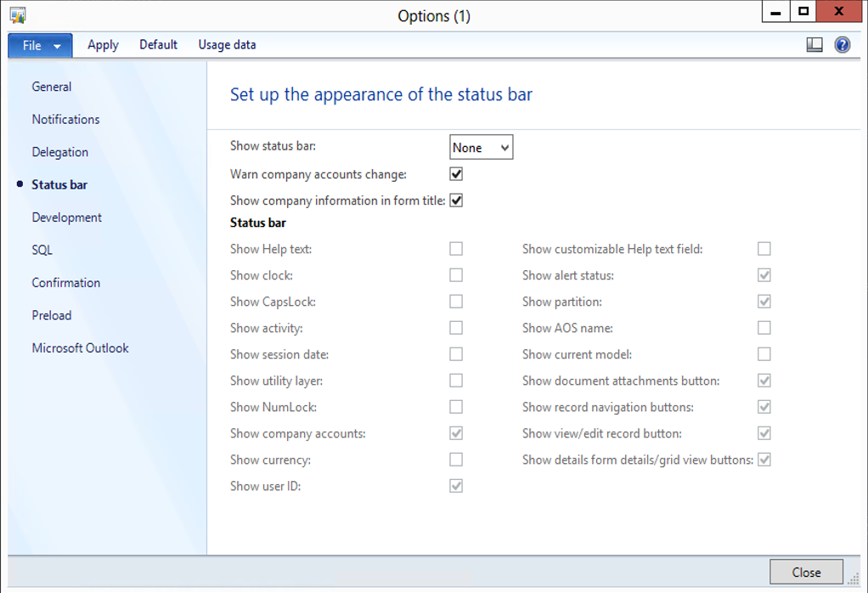868x593 pixels.
Task: Click the view layout icon beside Help
Action: (814, 45)
